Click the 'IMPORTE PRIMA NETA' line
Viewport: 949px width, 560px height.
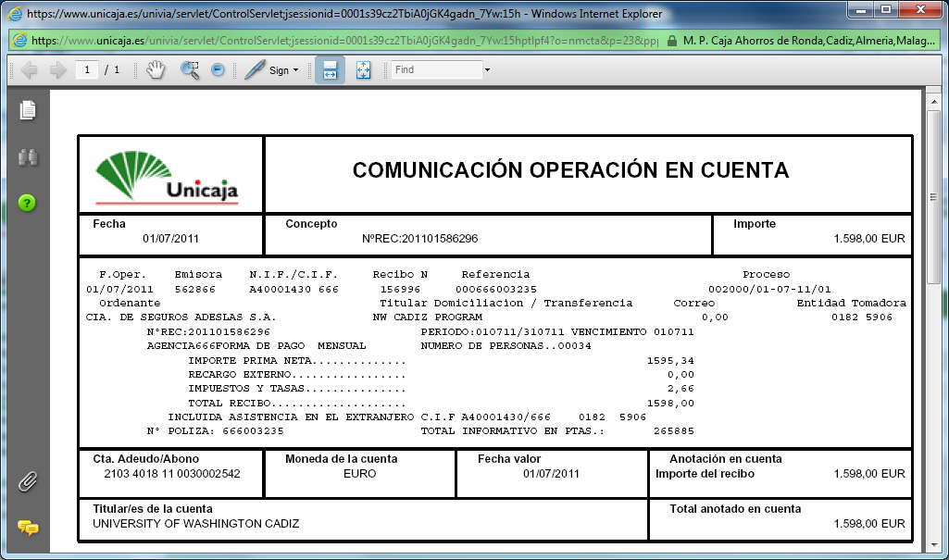click(296, 360)
